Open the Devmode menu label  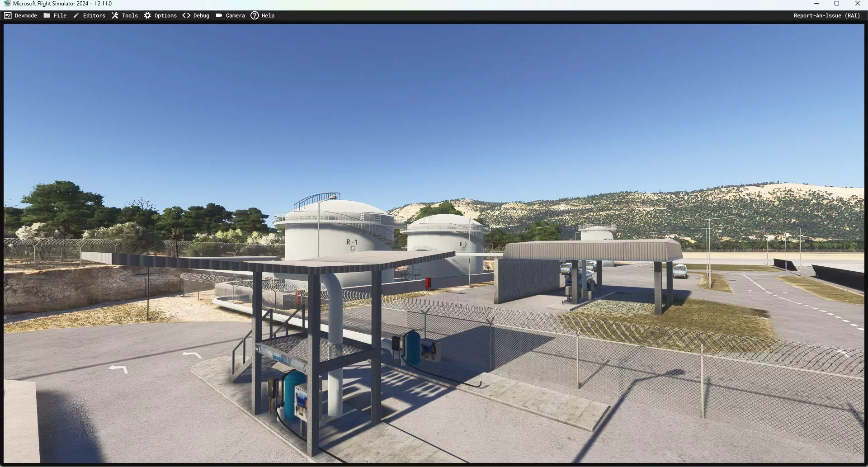26,15
